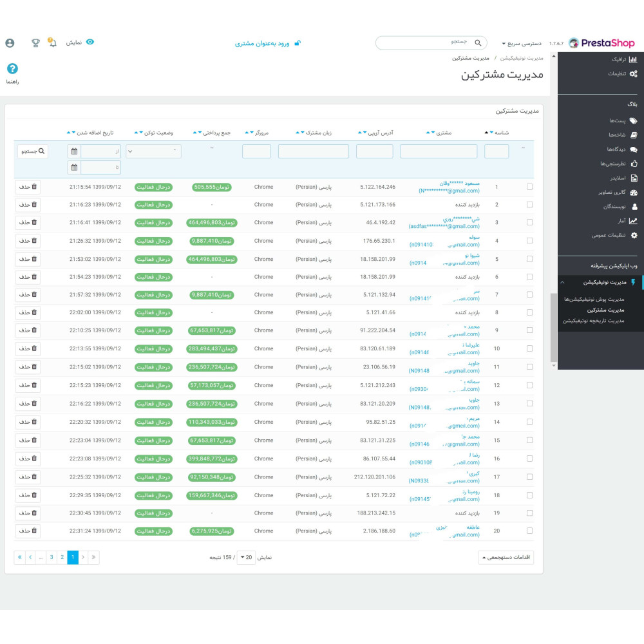
Task: Open the user profile avatar icon
Action: pyautogui.click(x=10, y=43)
